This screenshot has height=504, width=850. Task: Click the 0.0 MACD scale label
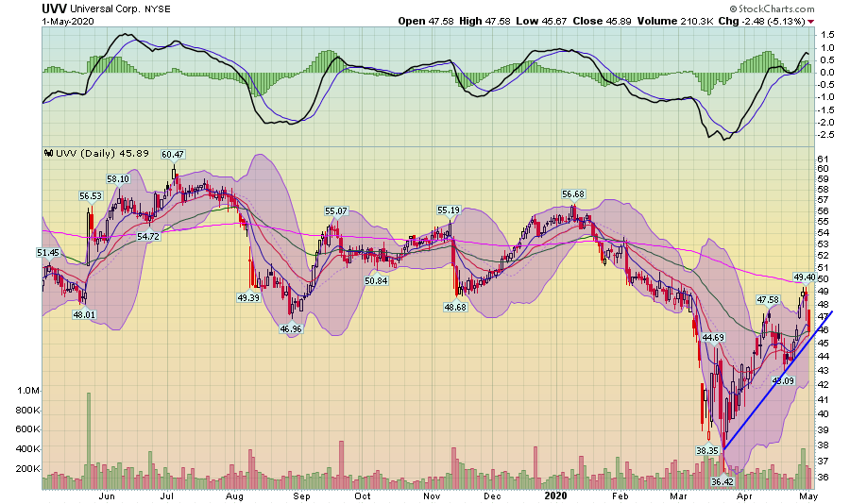click(x=827, y=72)
